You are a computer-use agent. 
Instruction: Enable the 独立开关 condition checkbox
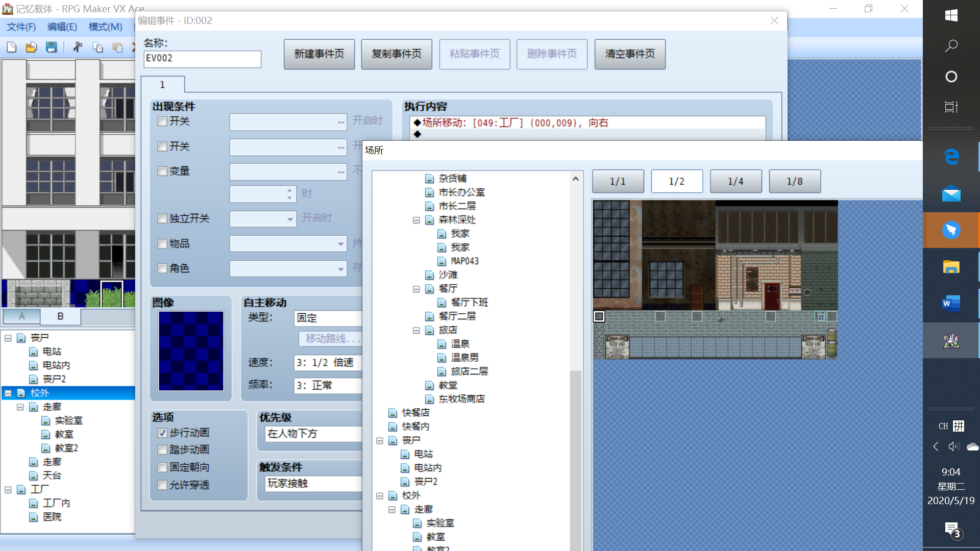click(162, 219)
